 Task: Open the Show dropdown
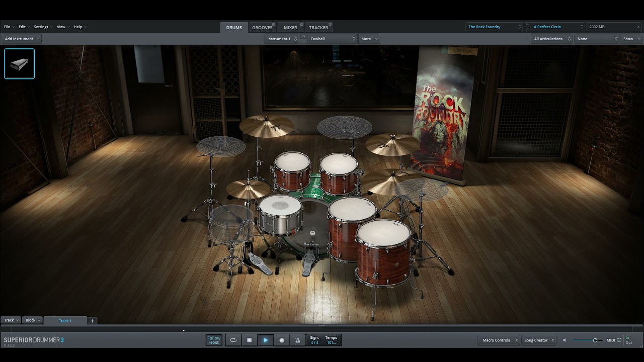632,39
